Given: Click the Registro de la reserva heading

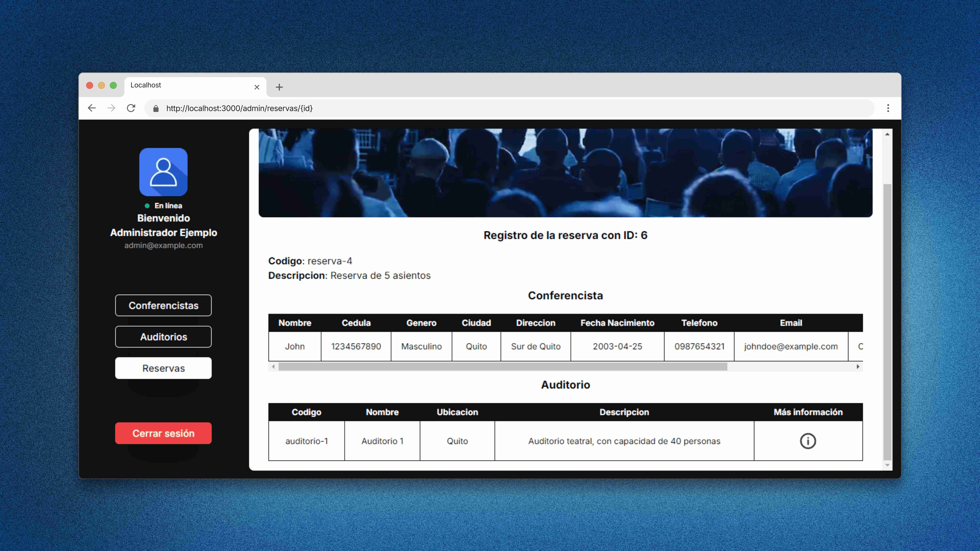Looking at the screenshot, I should click(565, 235).
